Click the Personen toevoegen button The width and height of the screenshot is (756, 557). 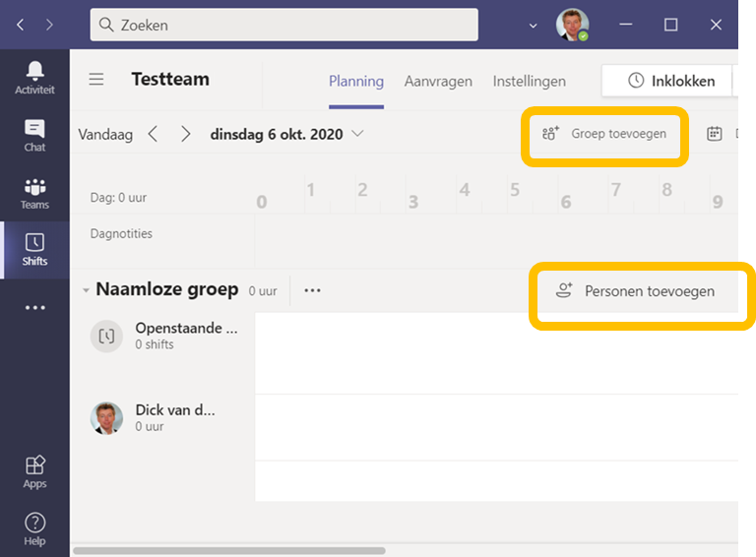click(638, 291)
